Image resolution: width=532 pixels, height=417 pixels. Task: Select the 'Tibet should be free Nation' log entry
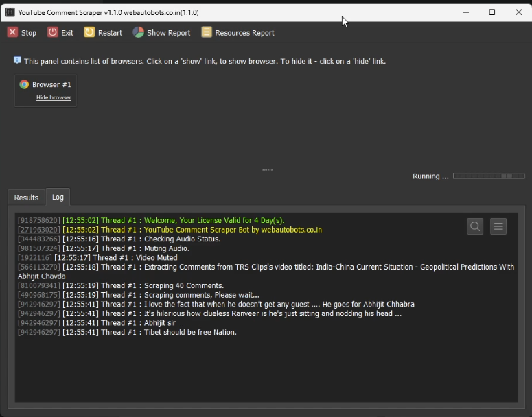(x=189, y=332)
